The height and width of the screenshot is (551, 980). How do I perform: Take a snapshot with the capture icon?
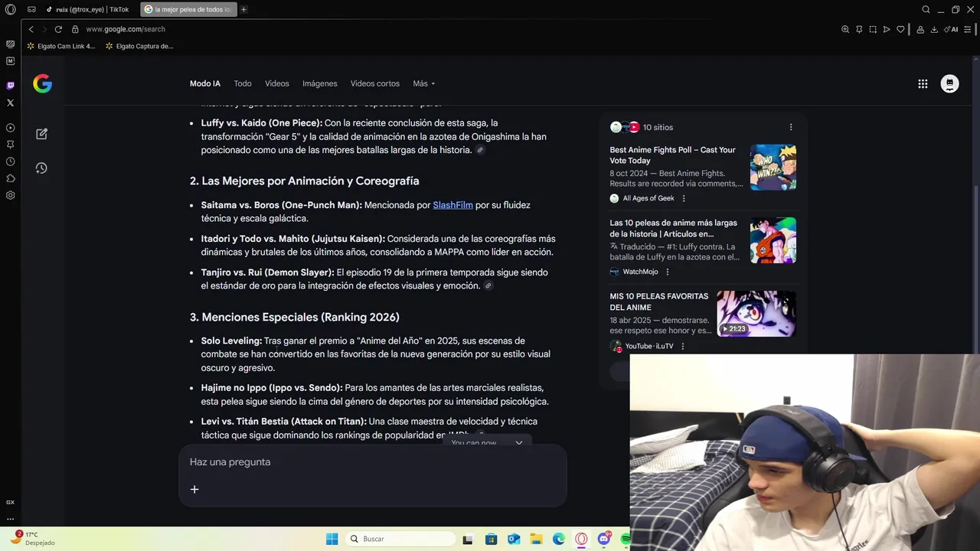tap(873, 29)
